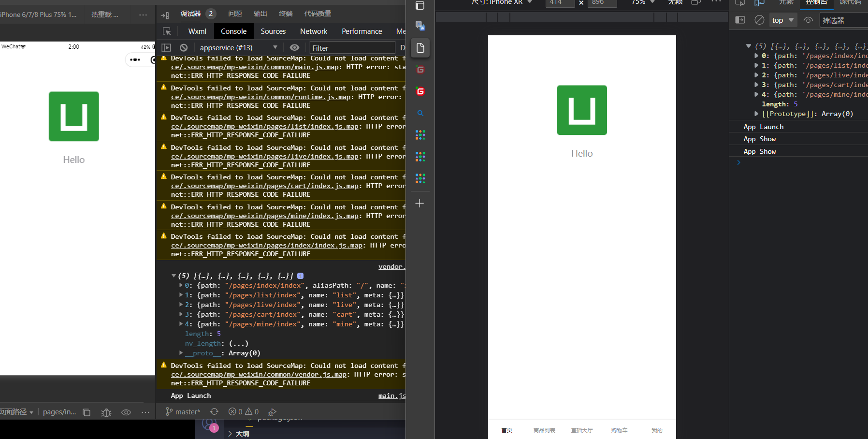Open the pages/mine/index.js.map sourcemap link
The width and height of the screenshot is (868, 439).
pyautogui.click(x=265, y=216)
